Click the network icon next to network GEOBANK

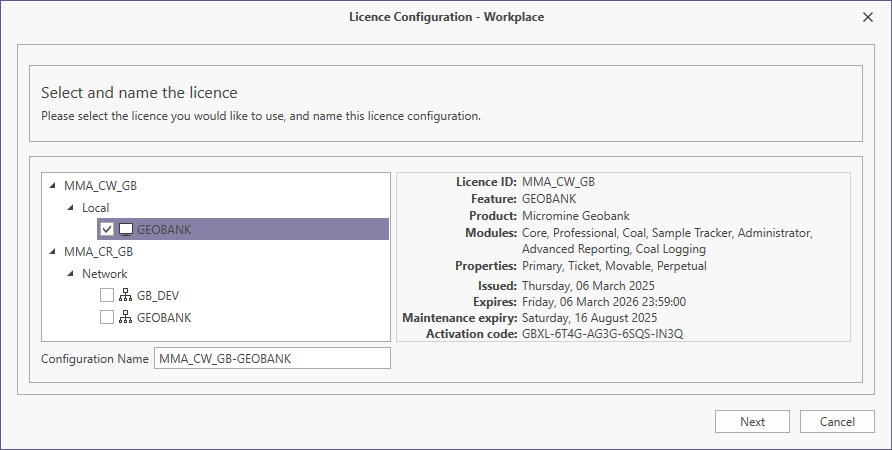[x=125, y=317]
